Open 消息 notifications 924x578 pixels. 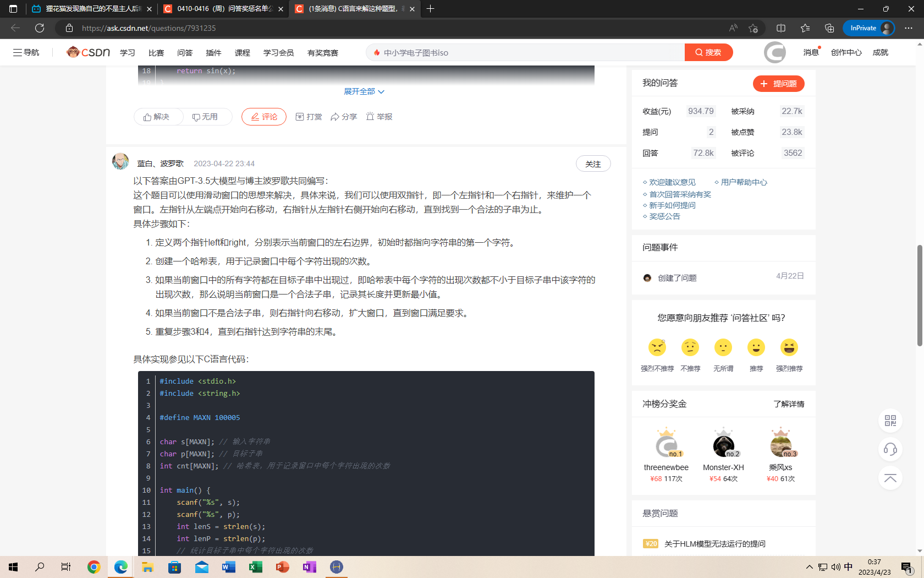pyautogui.click(x=811, y=52)
